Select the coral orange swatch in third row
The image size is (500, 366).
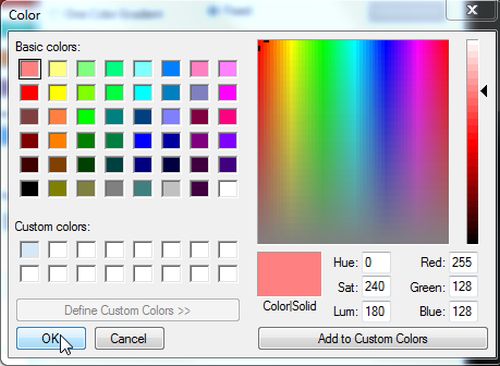[58, 117]
